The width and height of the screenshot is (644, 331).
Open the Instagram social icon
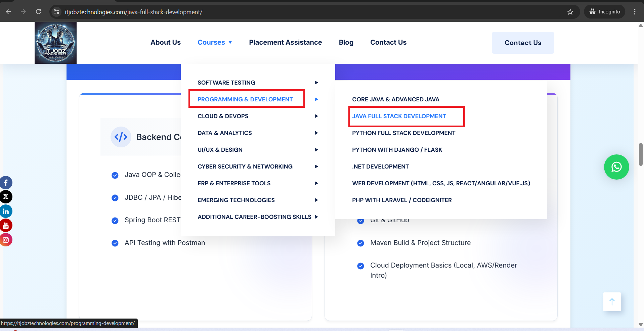click(x=6, y=240)
